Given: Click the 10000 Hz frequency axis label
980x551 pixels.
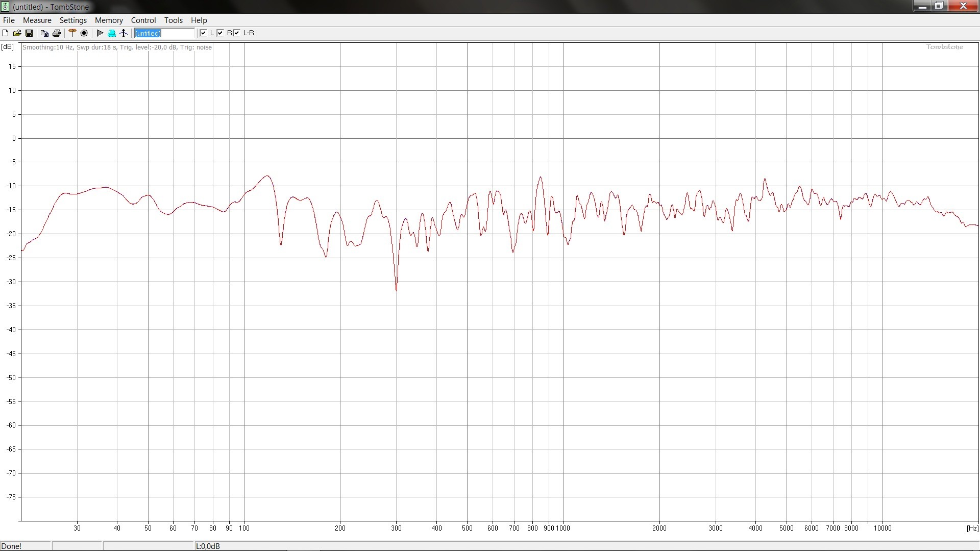Looking at the screenshot, I should 883,528.
